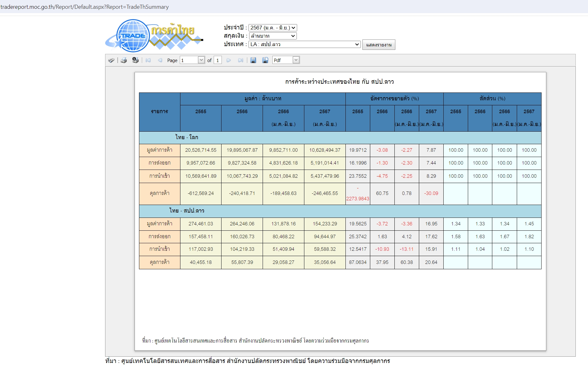Click growth value 19.9712

coord(358,150)
